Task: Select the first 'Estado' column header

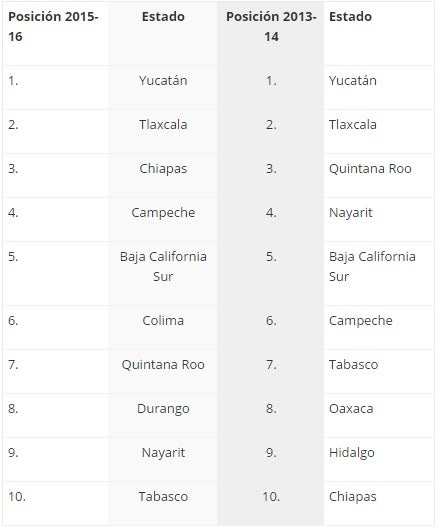Action: tap(163, 16)
